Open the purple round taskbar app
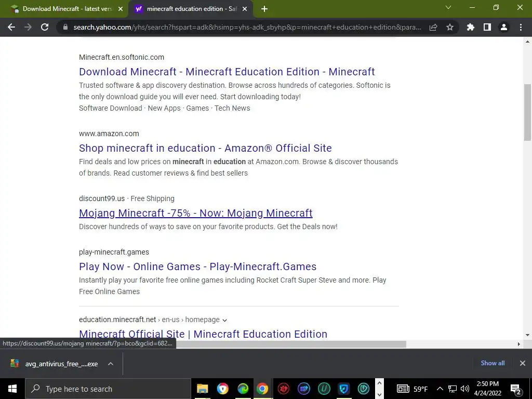532x399 pixels. click(x=303, y=389)
